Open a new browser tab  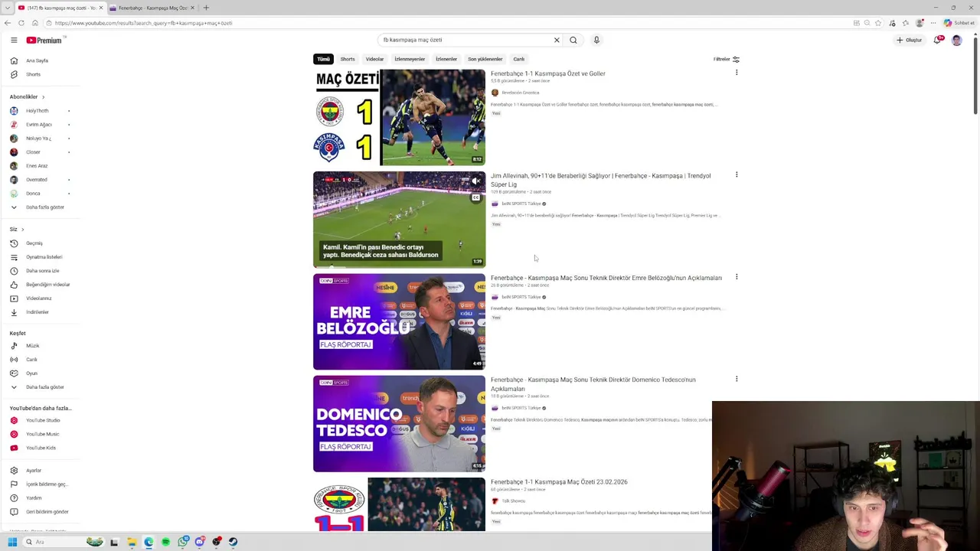(206, 8)
